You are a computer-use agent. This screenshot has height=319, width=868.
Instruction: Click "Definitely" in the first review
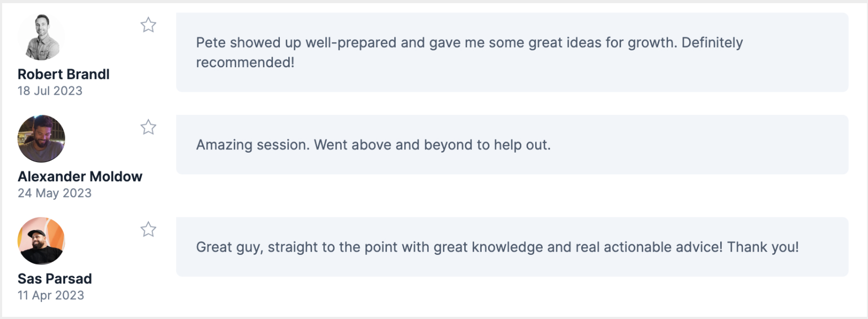712,42
